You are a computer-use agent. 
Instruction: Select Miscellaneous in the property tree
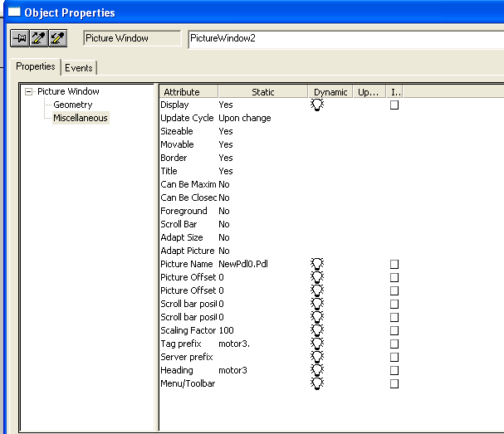pyautogui.click(x=80, y=118)
